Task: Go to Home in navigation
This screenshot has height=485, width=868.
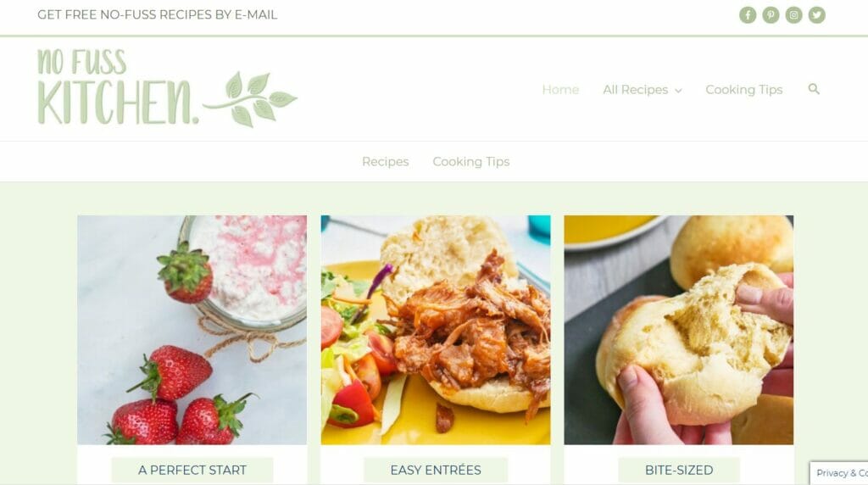Action: 560,90
